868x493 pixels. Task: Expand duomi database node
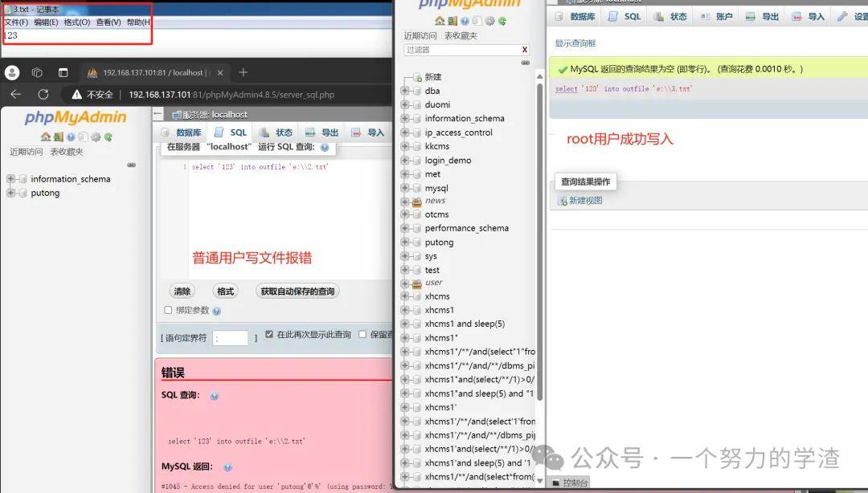tap(405, 104)
